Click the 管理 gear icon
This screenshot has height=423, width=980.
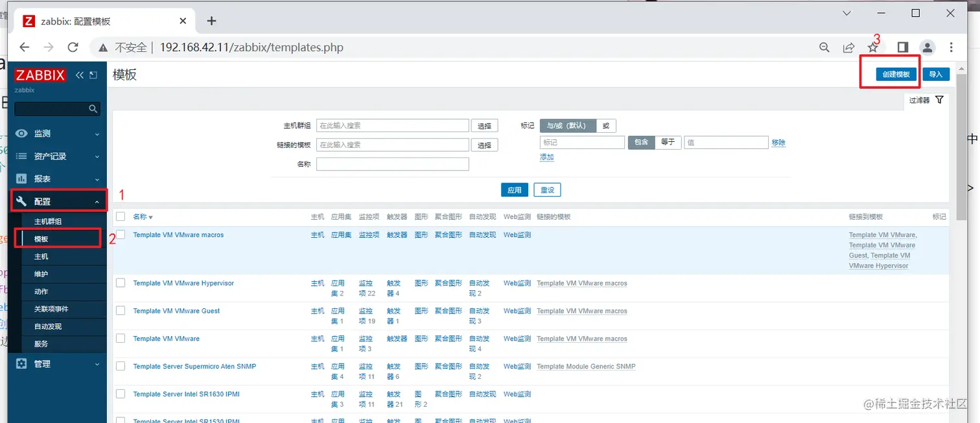coord(21,364)
